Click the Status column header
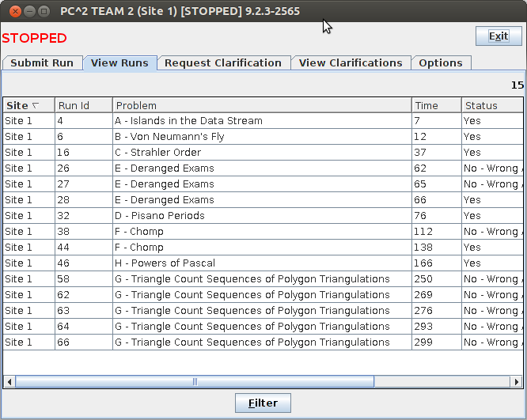 pyautogui.click(x=491, y=105)
